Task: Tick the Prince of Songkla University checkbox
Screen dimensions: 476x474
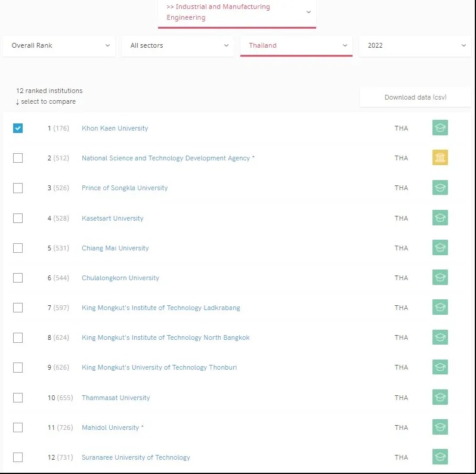Action: [x=18, y=188]
